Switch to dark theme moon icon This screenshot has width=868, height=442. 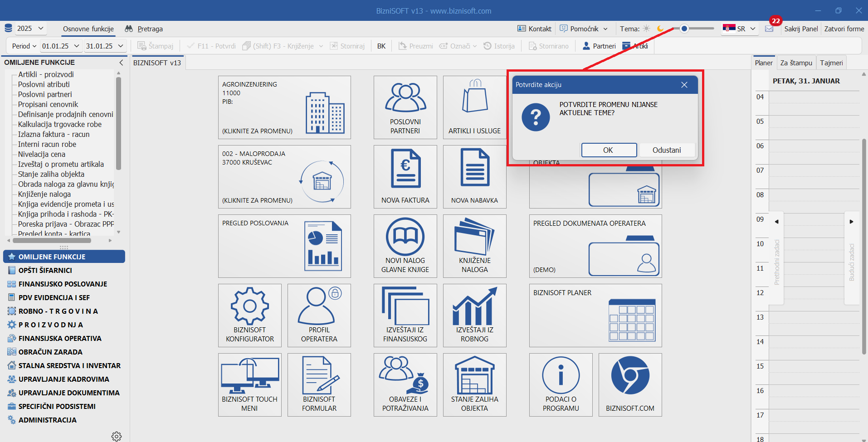click(660, 29)
